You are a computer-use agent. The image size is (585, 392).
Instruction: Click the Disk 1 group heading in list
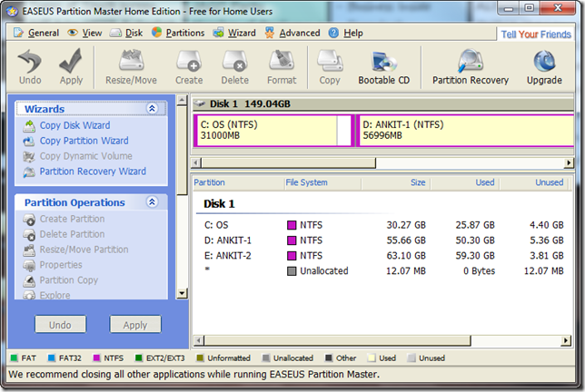tap(219, 204)
